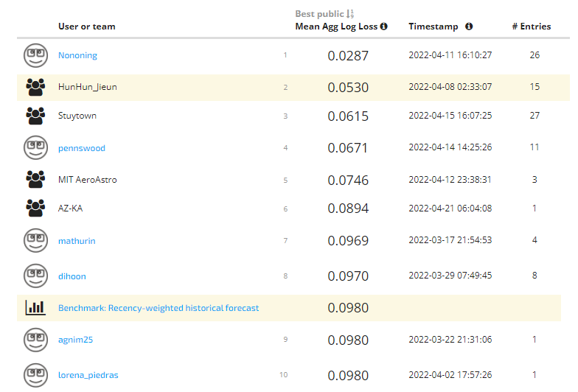The width and height of the screenshot is (578, 392).
Task: Click the Timestamp column header
Action: pos(433,27)
